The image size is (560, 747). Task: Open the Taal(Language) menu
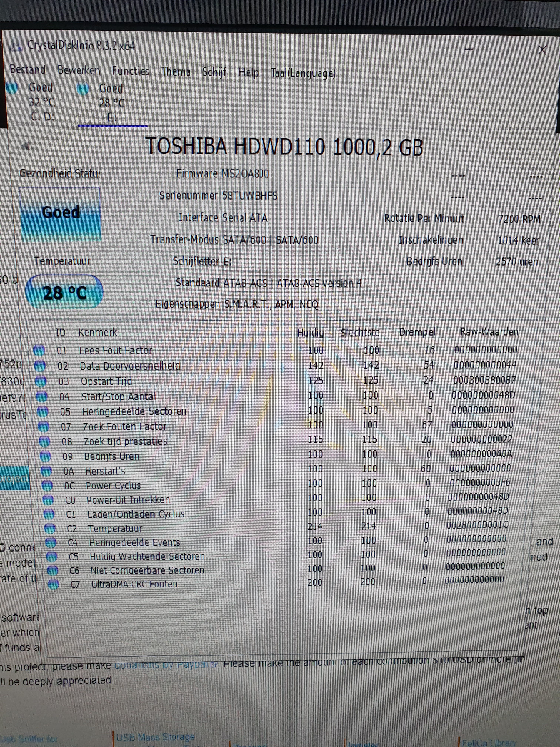point(303,73)
